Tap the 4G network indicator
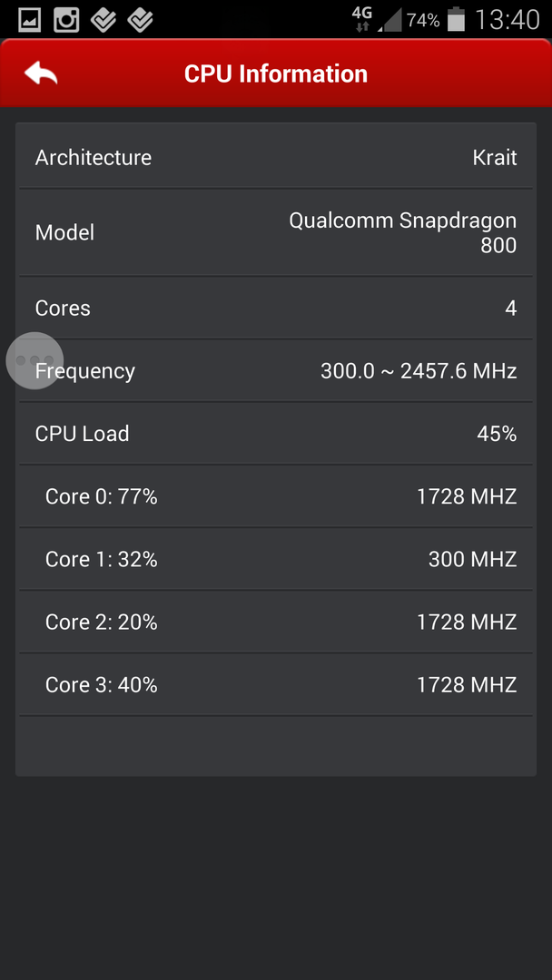 pyautogui.click(x=362, y=18)
